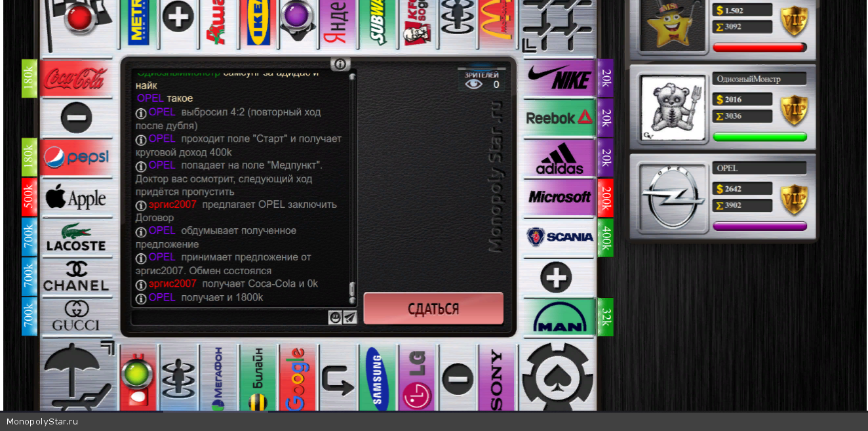This screenshot has width=868, height=431.
Task: Select the purple player token on the board
Action: (x=298, y=16)
